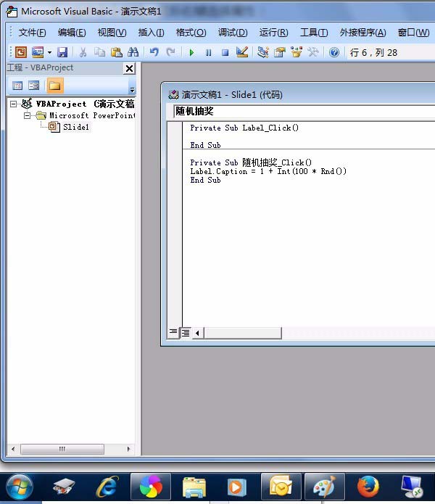Click Slide1 code window title bar
This screenshot has height=504, width=435.
click(x=299, y=94)
